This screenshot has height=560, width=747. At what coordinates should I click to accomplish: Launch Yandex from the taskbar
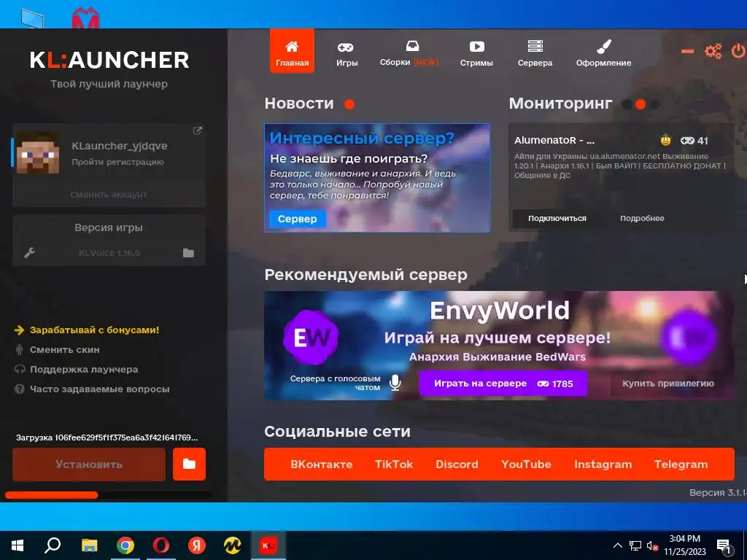197,545
